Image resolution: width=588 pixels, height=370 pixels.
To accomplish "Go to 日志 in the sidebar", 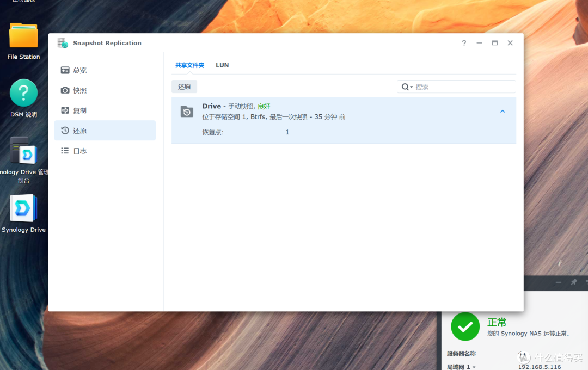I will click(105, 151).
